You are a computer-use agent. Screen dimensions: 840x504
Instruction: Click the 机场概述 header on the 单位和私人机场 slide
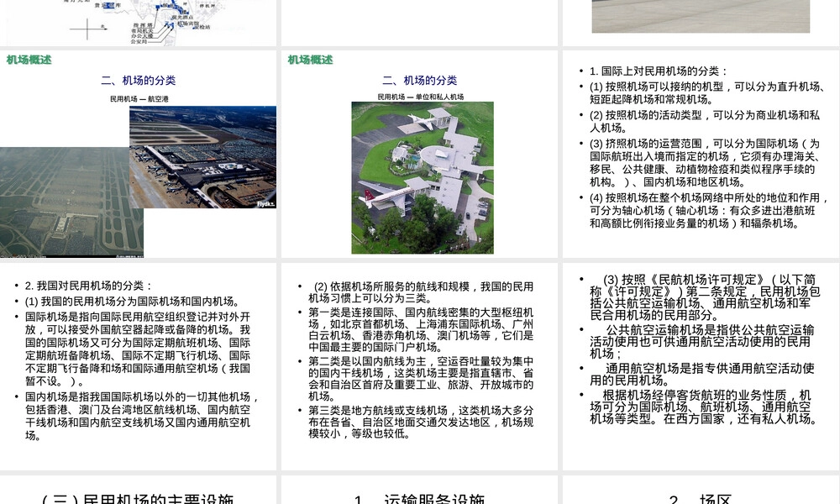tap(310, 60)
